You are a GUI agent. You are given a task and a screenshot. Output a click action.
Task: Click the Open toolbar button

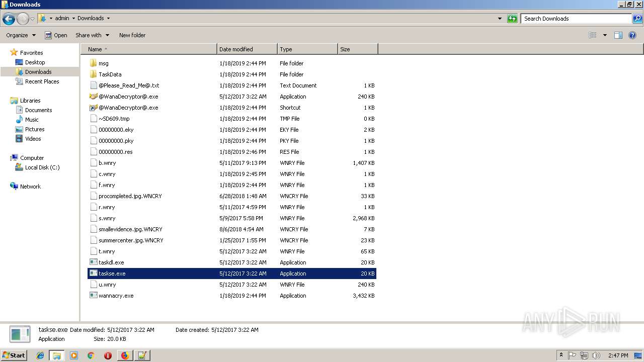[x=56, y=35]
